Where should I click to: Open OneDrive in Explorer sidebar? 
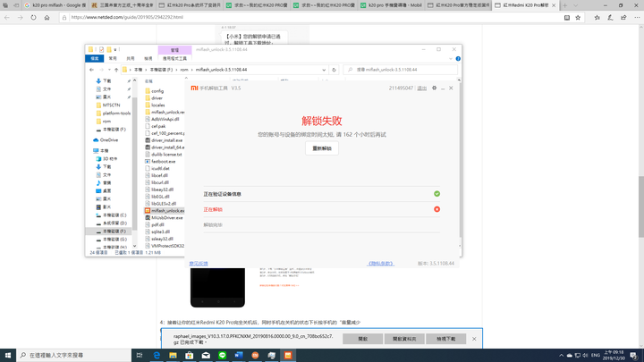[106, 140]
